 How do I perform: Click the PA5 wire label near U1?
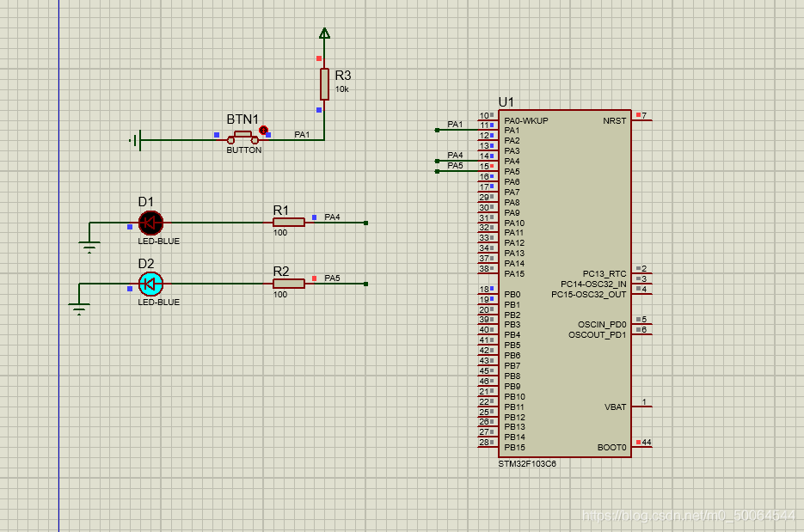[455, 165]
